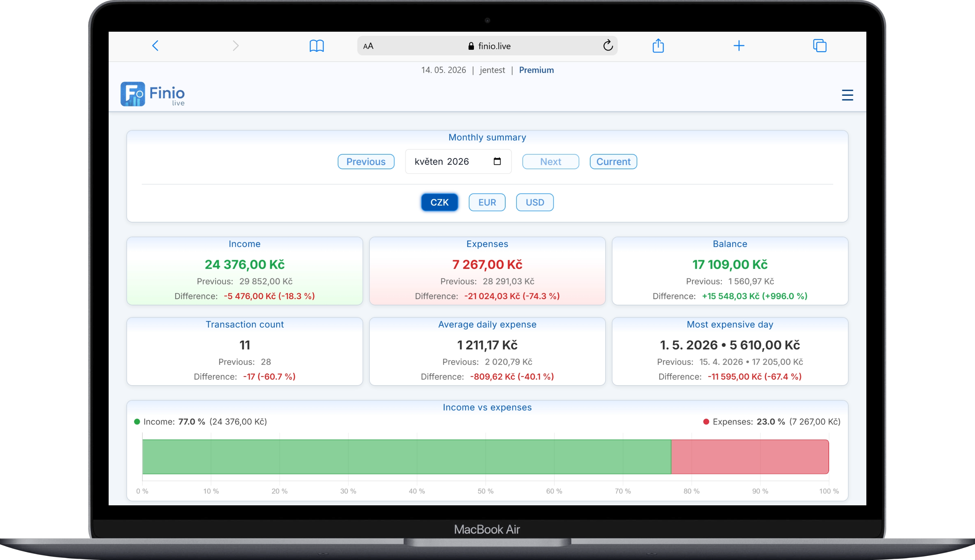Click balance difference +15 548,03 Kč (+996.0 %)
This screenshot has width=975, height=560.
tap(754, 296)
